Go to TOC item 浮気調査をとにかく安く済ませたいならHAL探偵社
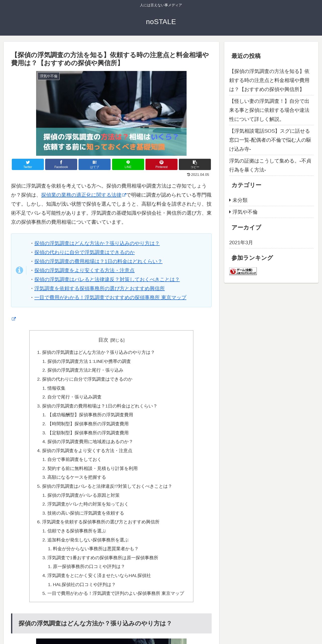 (x=99, y=576)
